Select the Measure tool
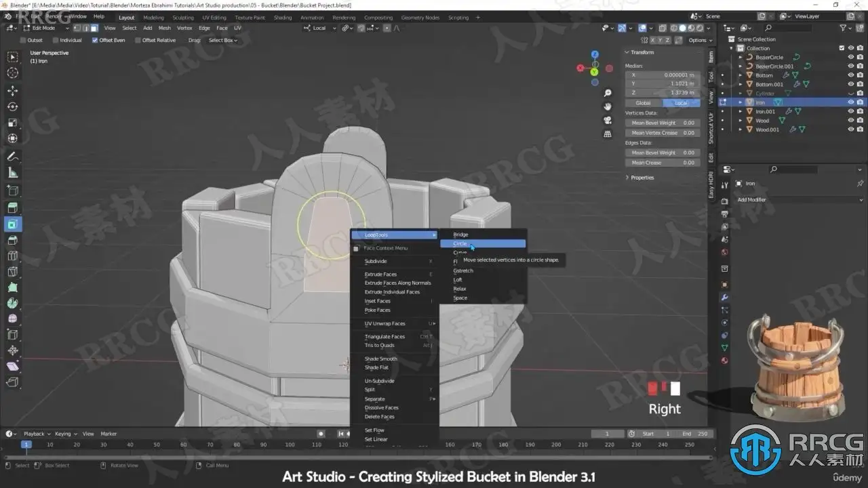The image size is (868, 488). tap(12, 173)
